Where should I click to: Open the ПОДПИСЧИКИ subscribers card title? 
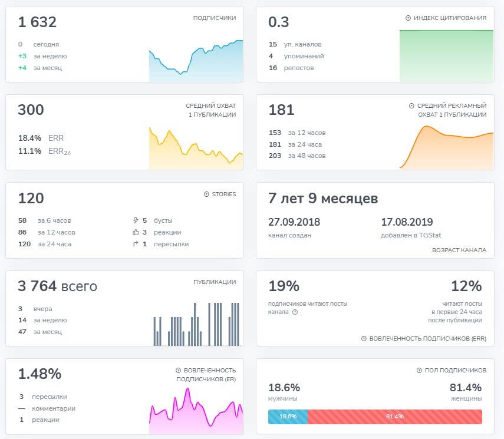click(215, 18)
